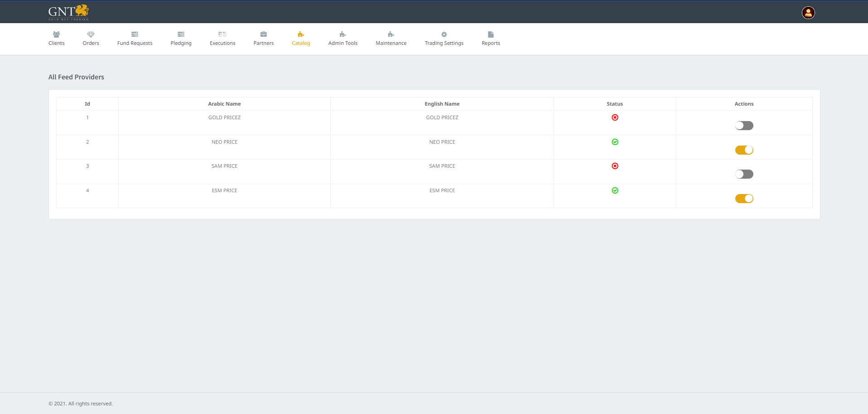Click the Fund Requests list icon
The height and width of the screenshot is (414, 868).
(x=135, y=34)
